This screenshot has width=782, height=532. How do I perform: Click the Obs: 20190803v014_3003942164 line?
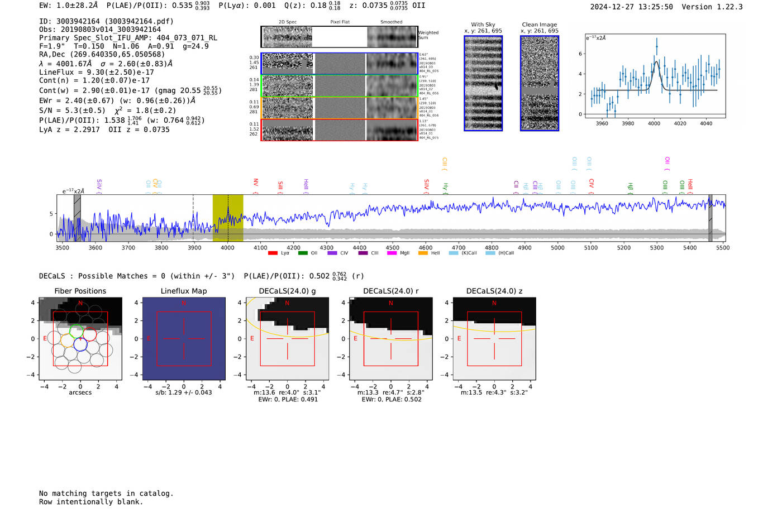click(100, 30)
